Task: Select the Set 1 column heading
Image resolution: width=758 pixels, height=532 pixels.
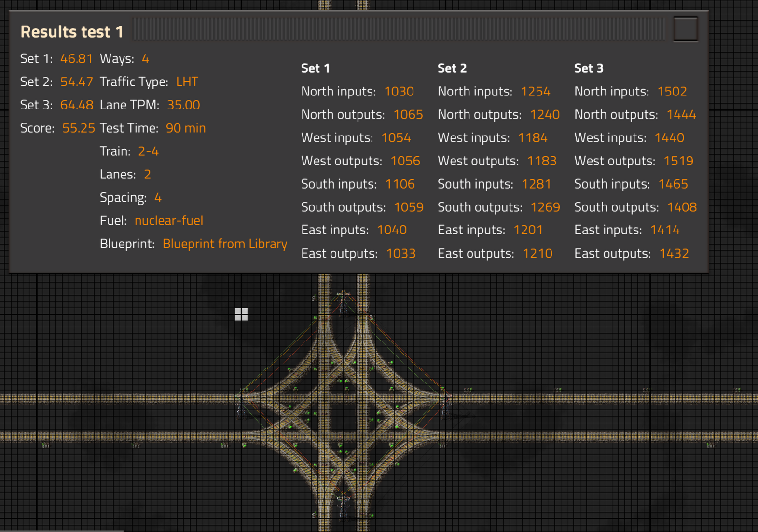Action: [x=316, y=68]
